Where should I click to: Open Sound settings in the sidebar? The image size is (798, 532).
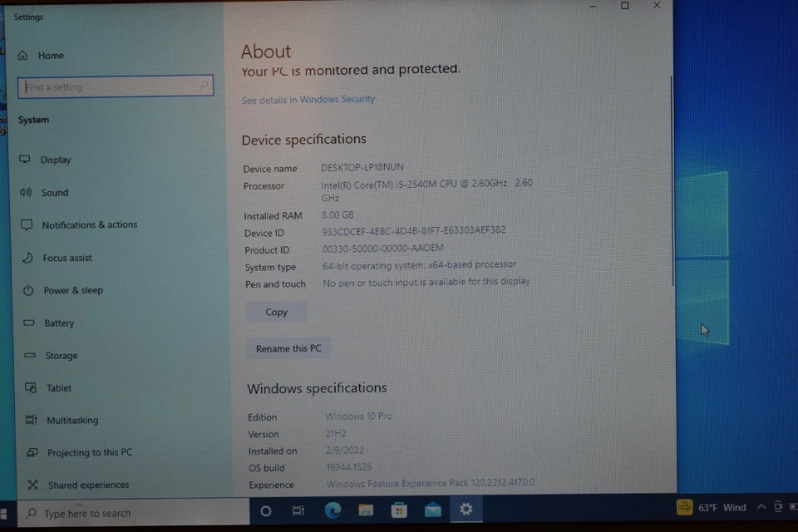pyautogui.click(x=55, y=192)
